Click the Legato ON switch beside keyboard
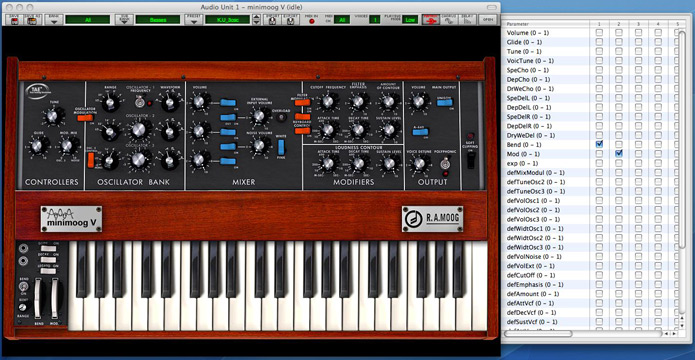The image size is (695, 360). [48, 270]
